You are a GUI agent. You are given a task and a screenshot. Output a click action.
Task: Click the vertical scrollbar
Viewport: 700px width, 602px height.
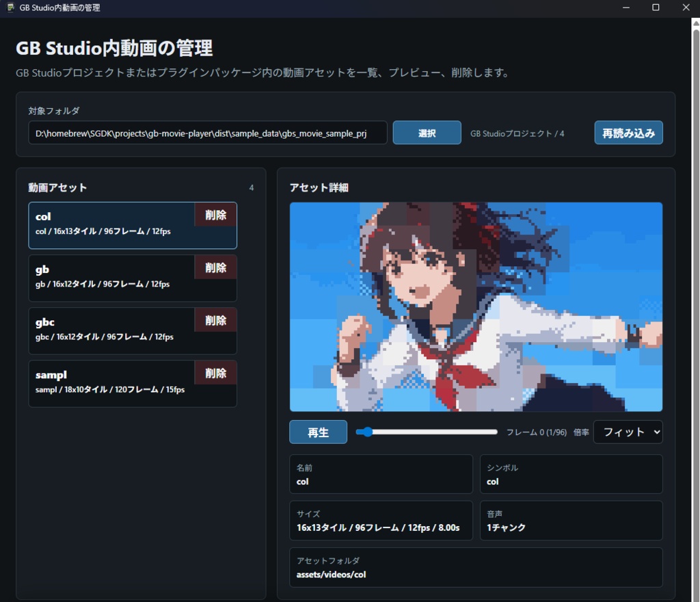pos(695,310)
